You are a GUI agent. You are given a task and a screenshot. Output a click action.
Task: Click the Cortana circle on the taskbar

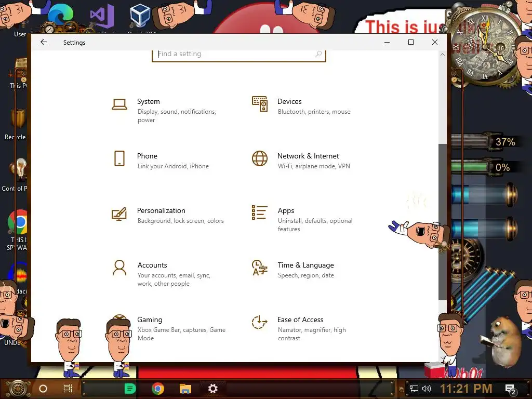(x=43, y=389)
